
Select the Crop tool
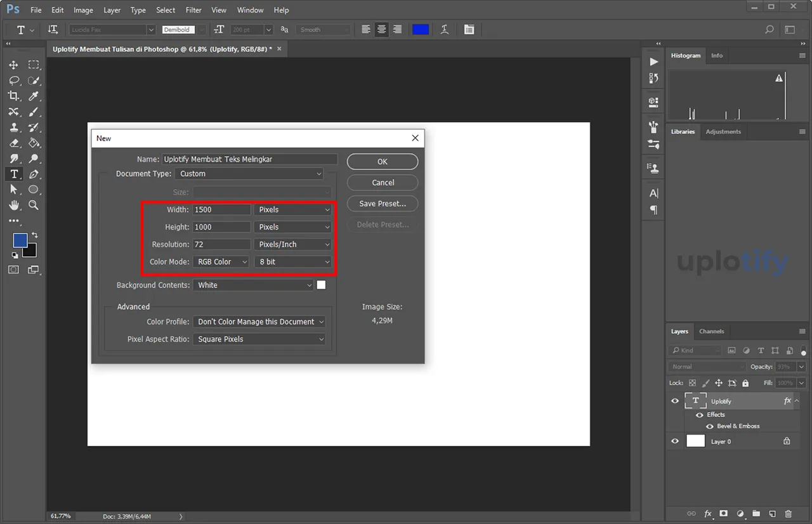tap(13, 96)
